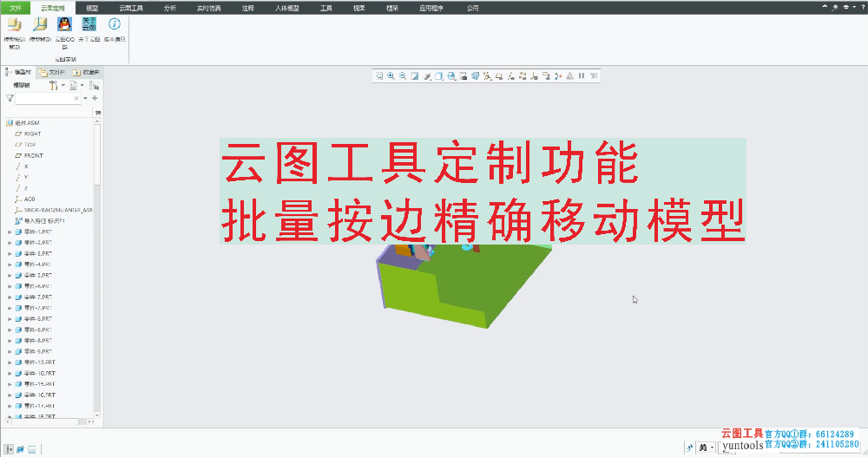868x457 pixels.
Task: Click the model tree search-tool icon
Action: coord(94,85)
